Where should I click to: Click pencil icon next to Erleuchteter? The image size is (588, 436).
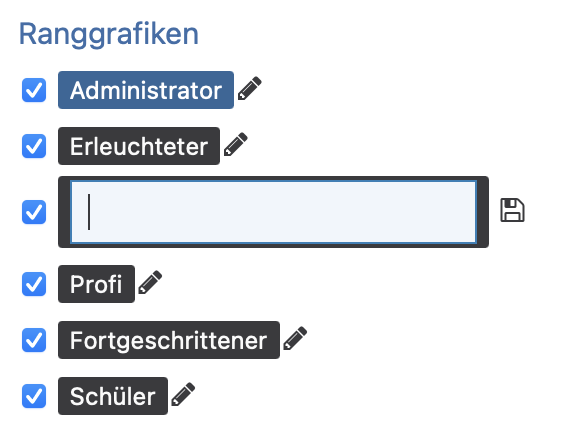(x=236, y=144)
